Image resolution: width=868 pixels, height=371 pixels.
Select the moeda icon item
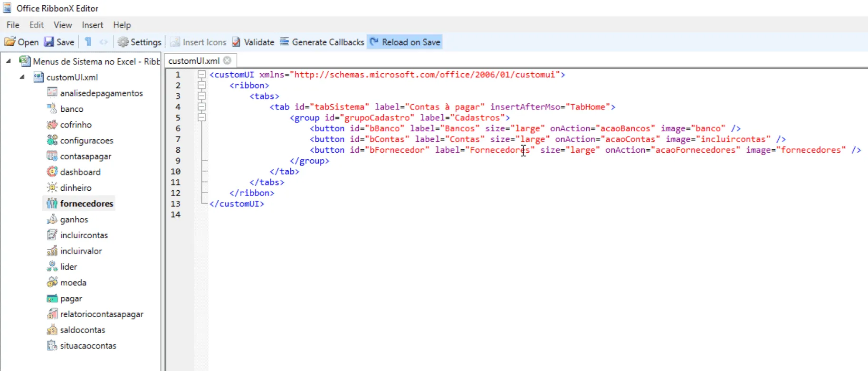point(67,283)
